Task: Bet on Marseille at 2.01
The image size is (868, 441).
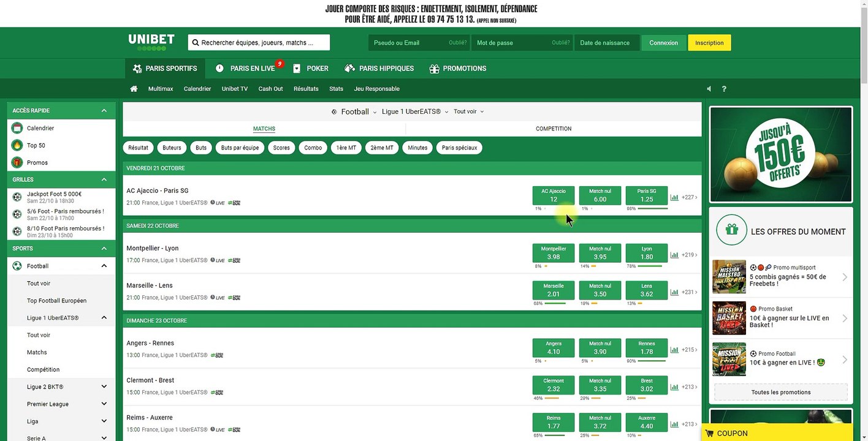Action: (554, 290)
